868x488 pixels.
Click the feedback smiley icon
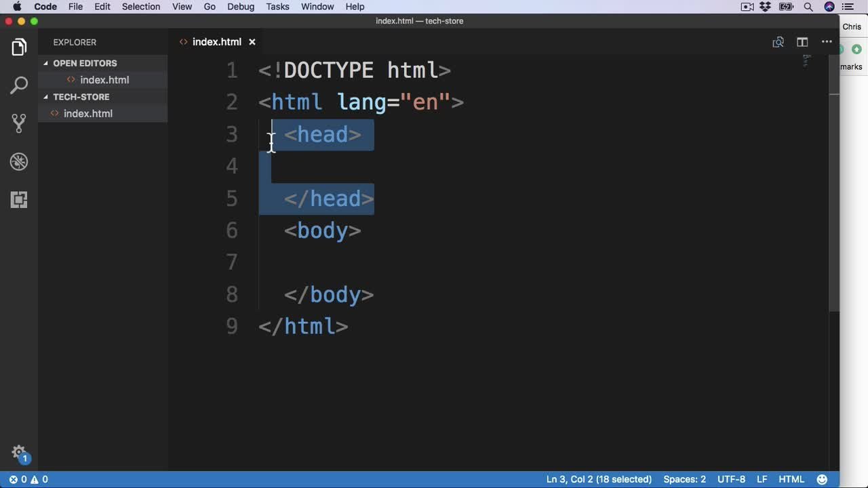click(x=822, y=479)
